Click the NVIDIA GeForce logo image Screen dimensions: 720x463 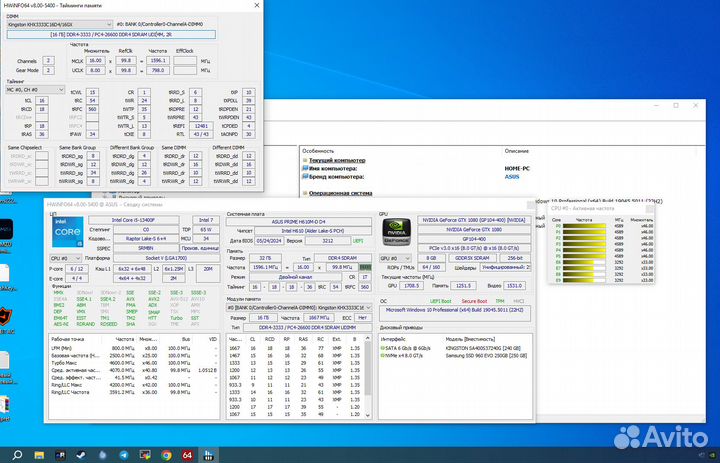pyautogui.click(x=396, y=232)
